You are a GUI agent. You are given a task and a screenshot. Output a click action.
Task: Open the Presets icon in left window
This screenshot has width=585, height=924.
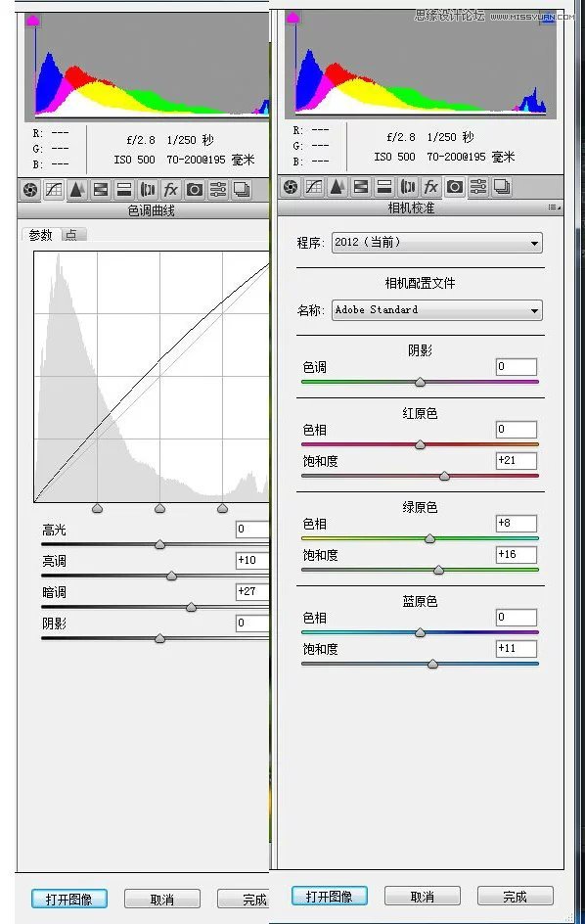[x=218, y=190]
